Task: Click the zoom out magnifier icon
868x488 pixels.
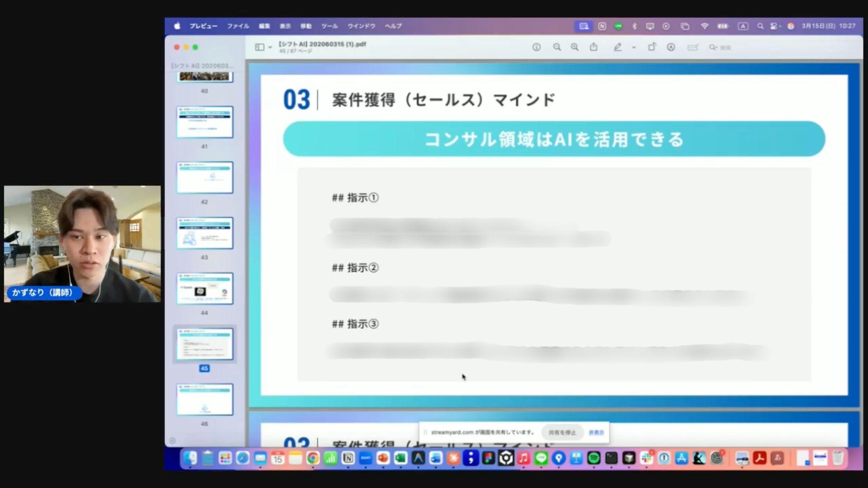Action: point(557,47)
